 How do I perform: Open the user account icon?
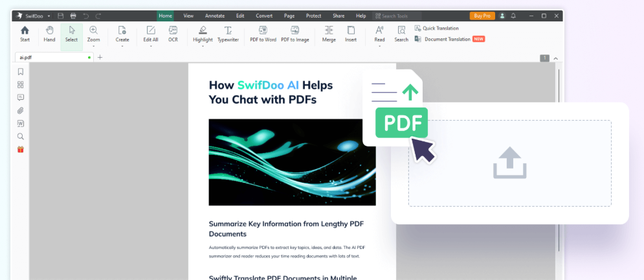point(502,16)
